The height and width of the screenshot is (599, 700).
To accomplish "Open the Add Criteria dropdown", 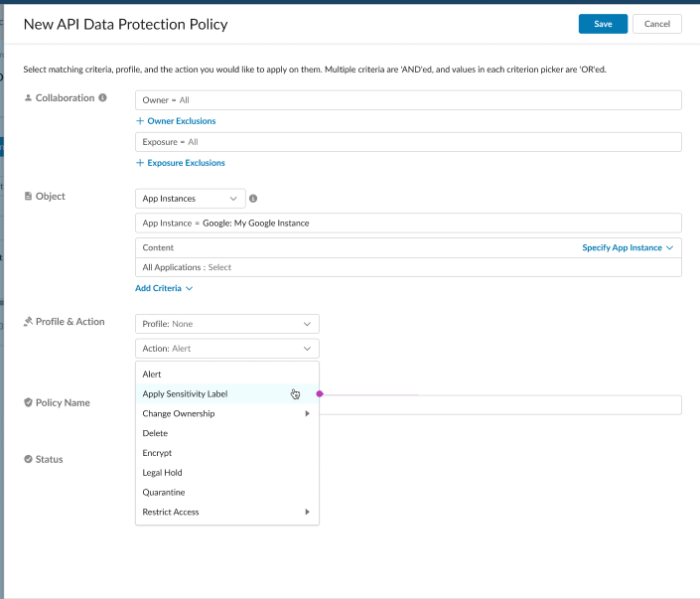I will click(164, 288).
